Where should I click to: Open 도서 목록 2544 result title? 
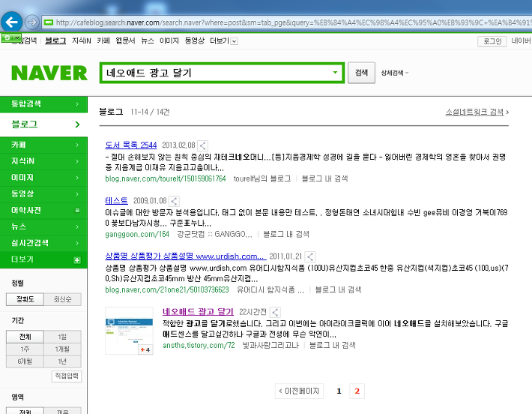coord(130,145)
